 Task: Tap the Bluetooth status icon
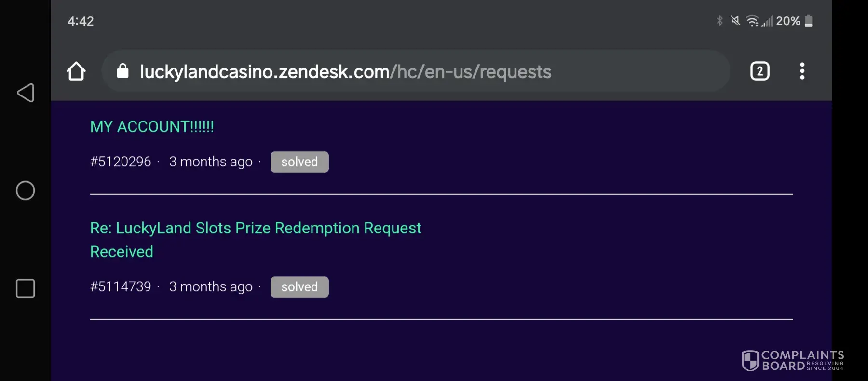(719, 21)
